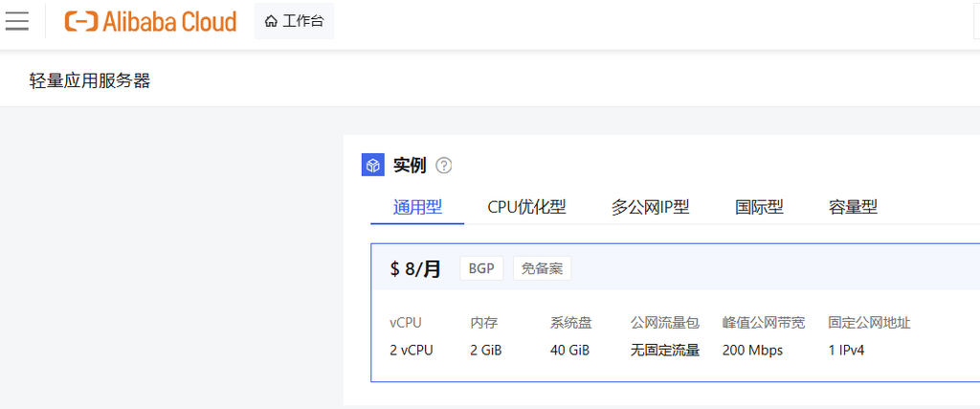980x409 pixels.
Task: Click the 无固定流量 traffic package value
Action: click(665, 351)
